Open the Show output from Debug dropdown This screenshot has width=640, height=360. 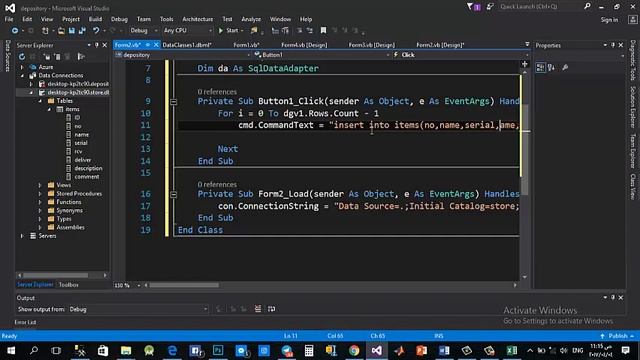(138, 309)
